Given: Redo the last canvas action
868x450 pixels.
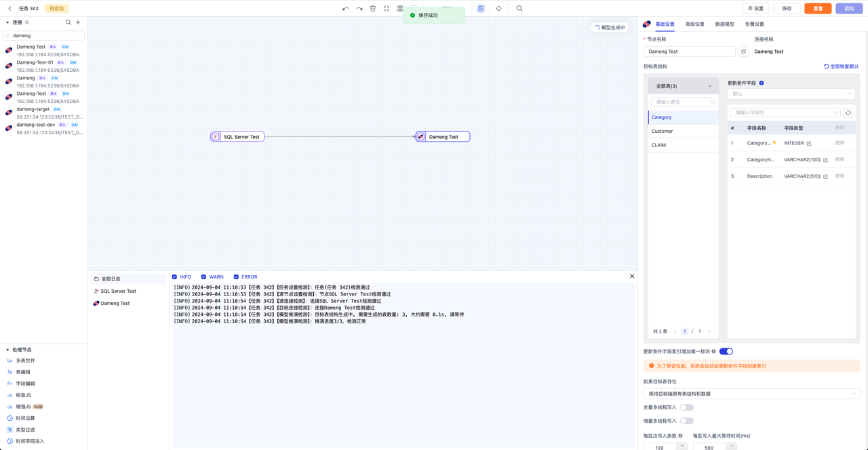Looking at the screenshot, I should [359, 9].
